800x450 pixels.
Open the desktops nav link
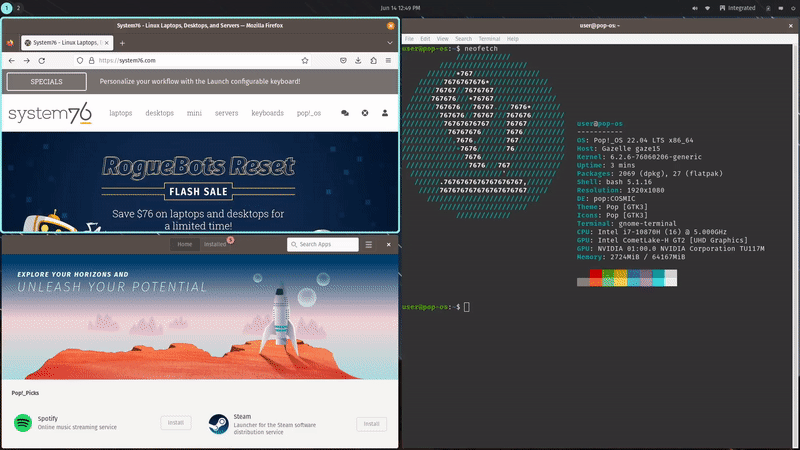tap(159, 113)
